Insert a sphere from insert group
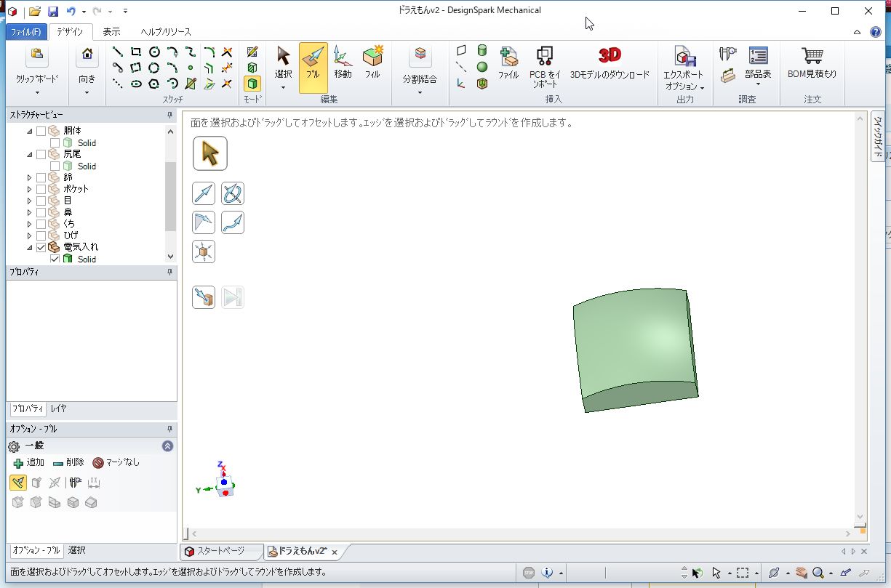 [x=482, y=67]
